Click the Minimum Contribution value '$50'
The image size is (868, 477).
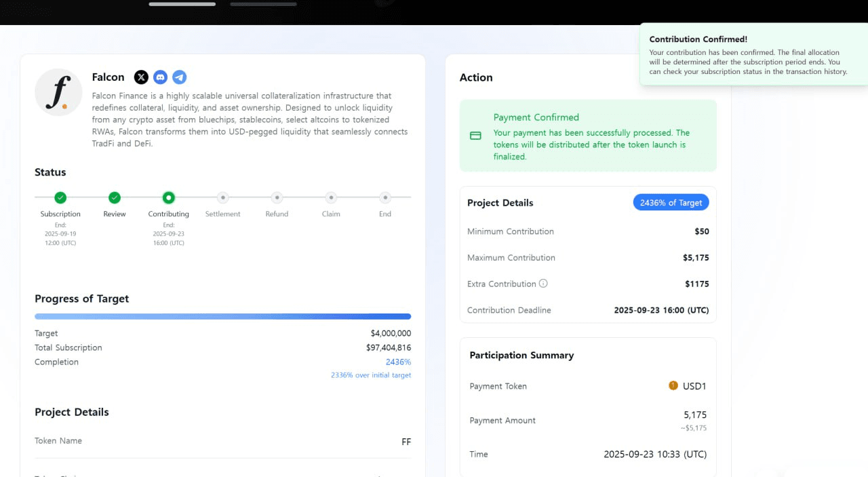pos(702,231)
